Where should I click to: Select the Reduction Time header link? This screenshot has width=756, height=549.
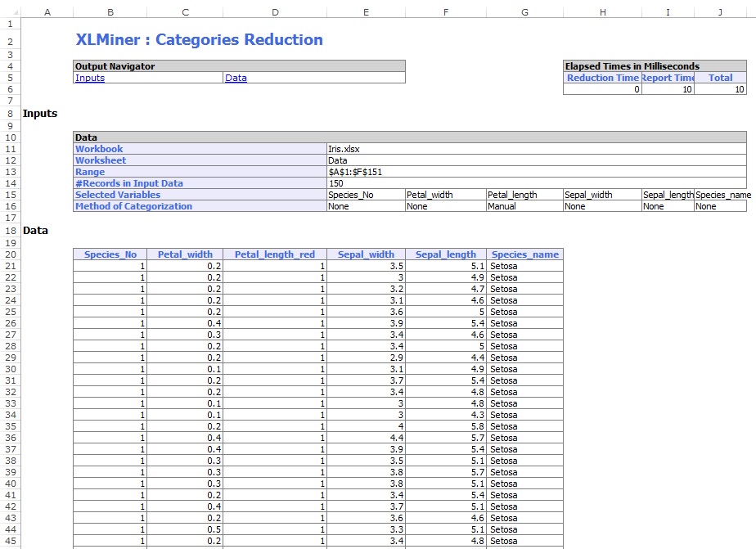click(x=603, y=78)
